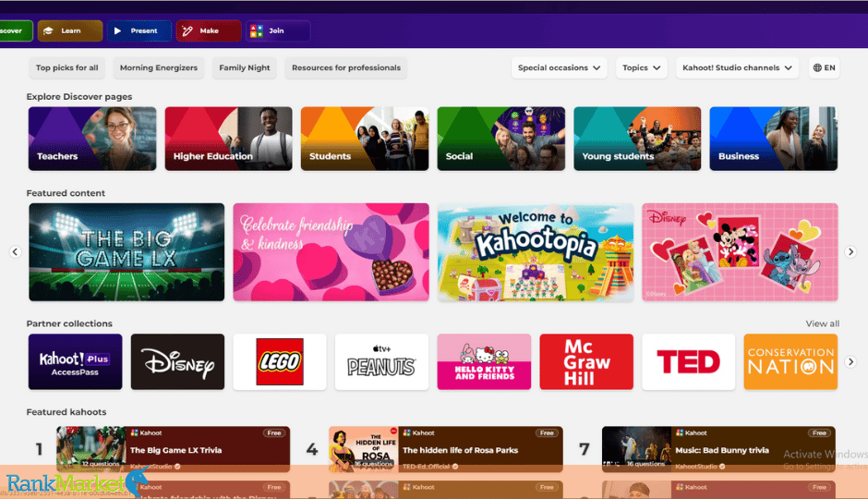The image size is (868, 499).
Task: Open the TED partner collection
Action: [x=689, y=361]
